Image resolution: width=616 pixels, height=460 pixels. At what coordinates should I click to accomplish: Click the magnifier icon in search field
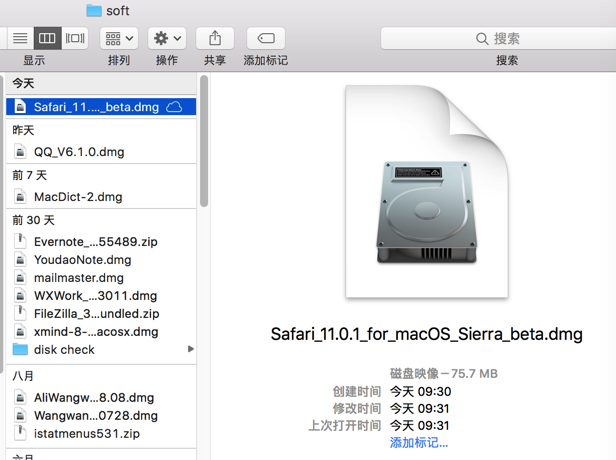click(482, 38)
